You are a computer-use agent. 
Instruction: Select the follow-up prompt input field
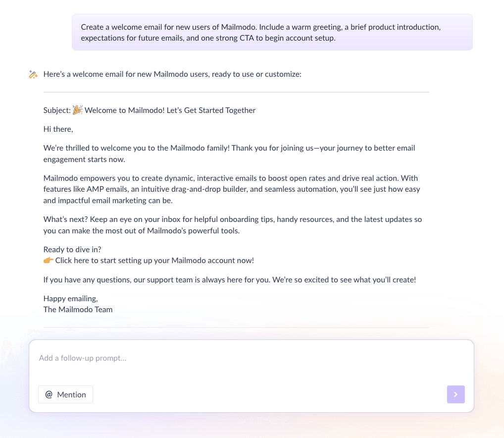point(198,358)
